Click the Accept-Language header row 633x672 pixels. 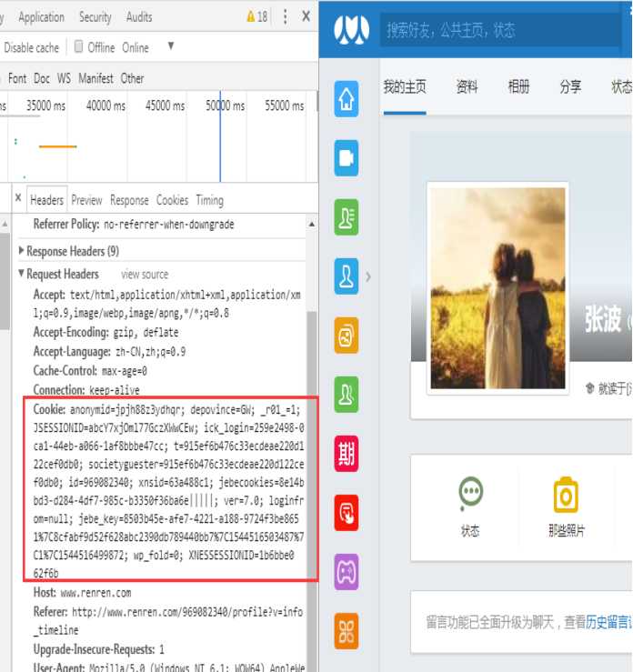click(109, 351)
